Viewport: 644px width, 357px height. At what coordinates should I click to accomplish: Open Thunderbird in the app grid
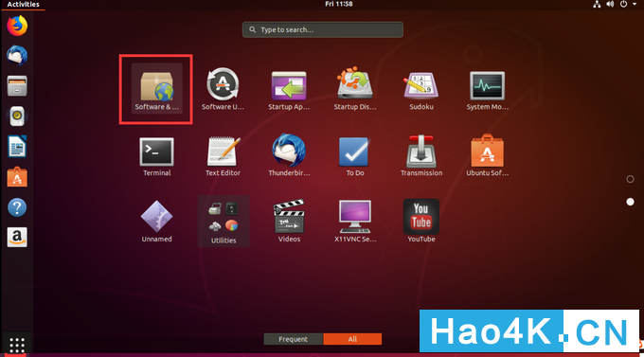pos(289,155)
